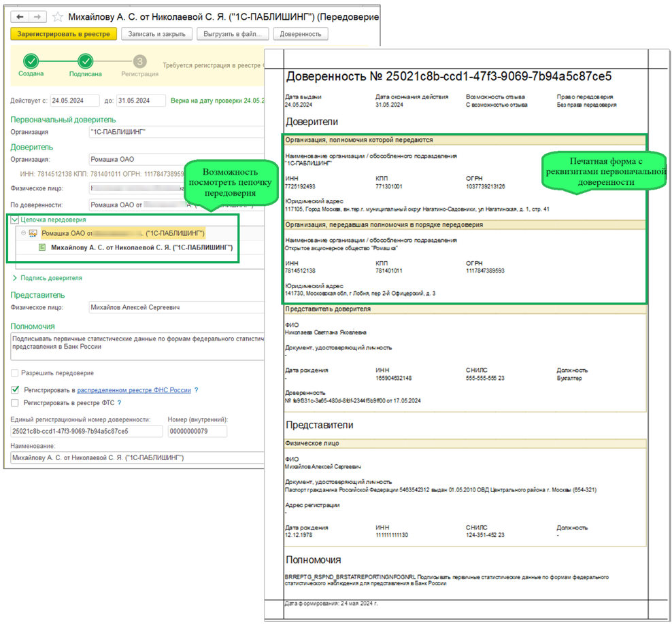Viewport: 672px width, 624px height.
Task: Add document to favorites with star
Action: (x=58, y=16)
